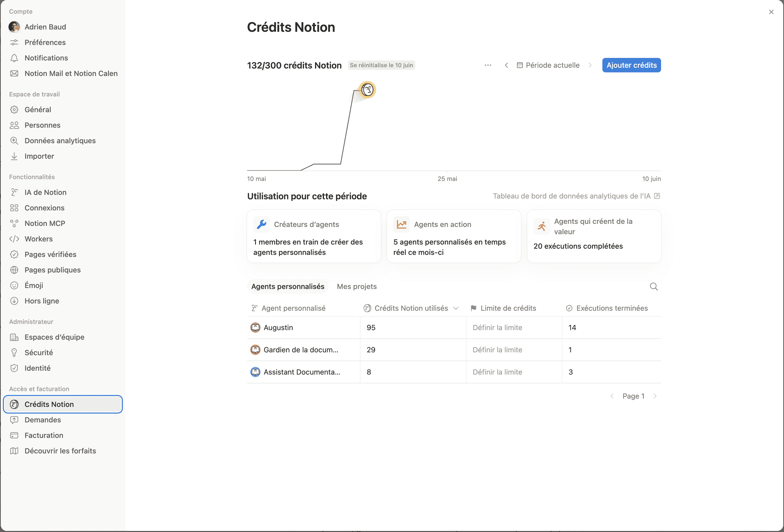Open Tableau de bord de données analytiques link
Screen dimensions: 784x532
point(576,196)
